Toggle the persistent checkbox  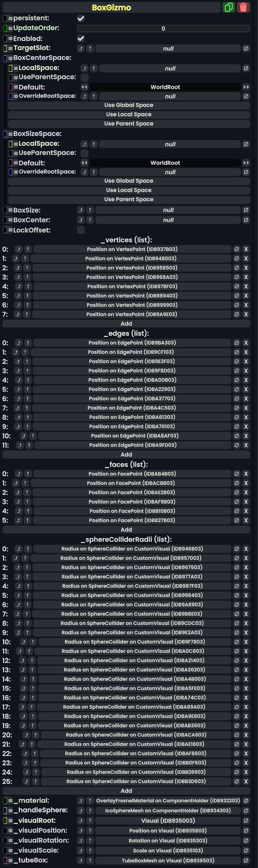81,18
